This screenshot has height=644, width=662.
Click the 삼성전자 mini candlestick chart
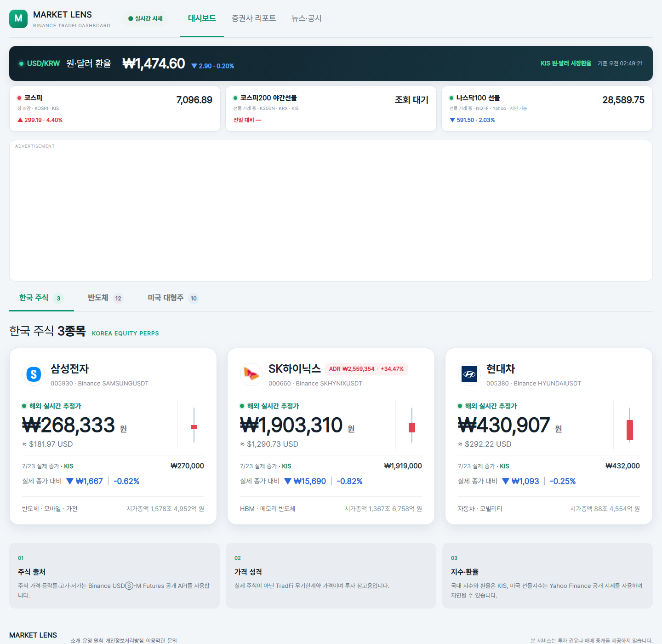click(x=194, y=425)
